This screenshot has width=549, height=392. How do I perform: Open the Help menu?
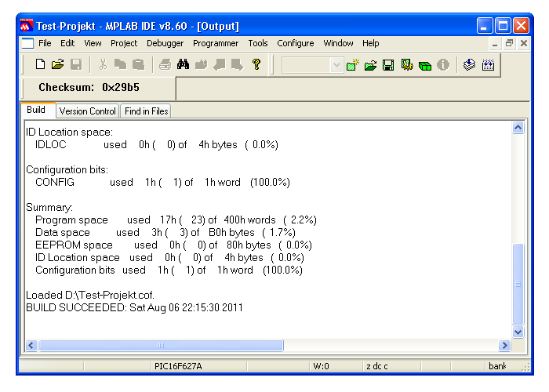(x=371, y=43)
